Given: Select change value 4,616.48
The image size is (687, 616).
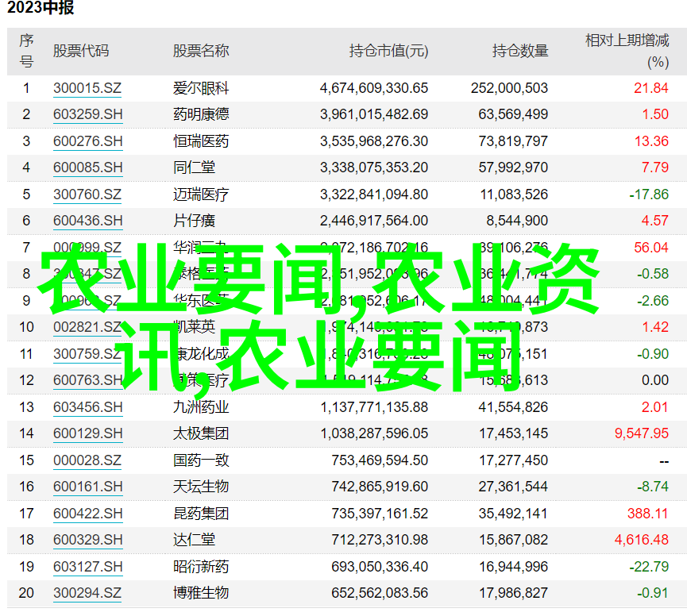Looking at the screenshot, I should point(642,539).
